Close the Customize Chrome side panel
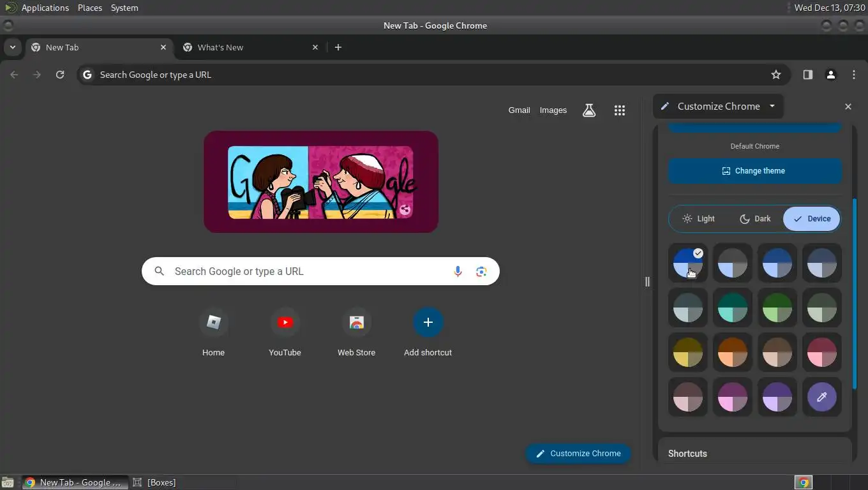Screen dimensions: 868x490 (848, 107)
